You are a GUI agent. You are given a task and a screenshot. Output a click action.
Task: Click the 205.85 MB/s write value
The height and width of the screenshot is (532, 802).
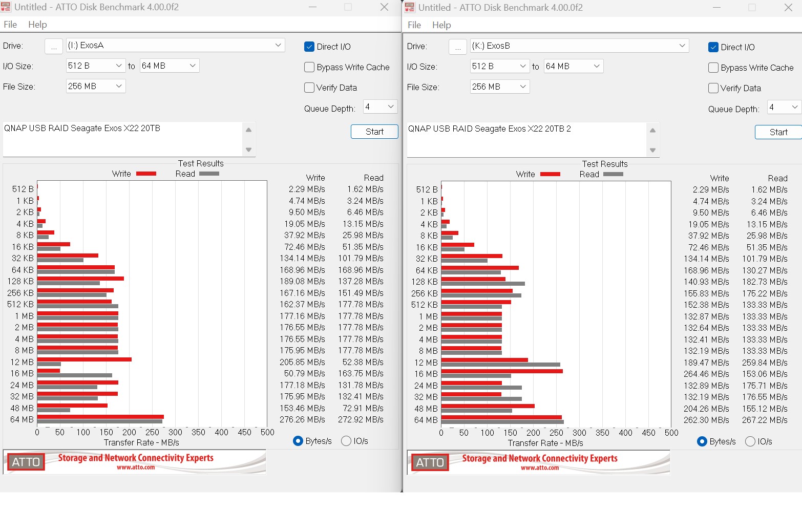302,362
